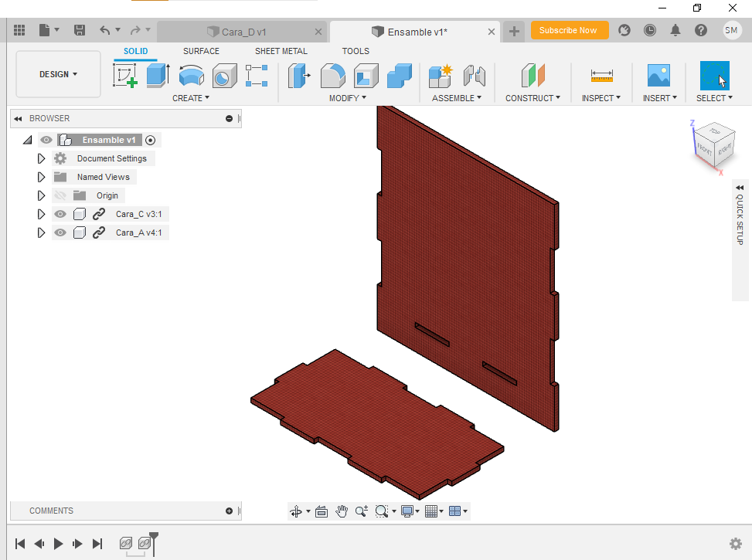This screenshot has width=752, height=560.
Task: Select the Revolve tool
Action: tap(192, 75)
